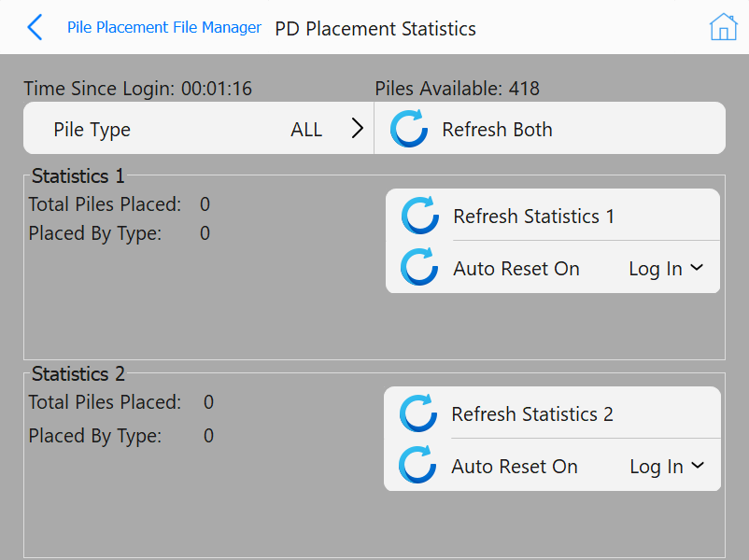749x560 pixels.
Task: Open Statistics 1 Log In dropdown
Action: coord(666,269)
